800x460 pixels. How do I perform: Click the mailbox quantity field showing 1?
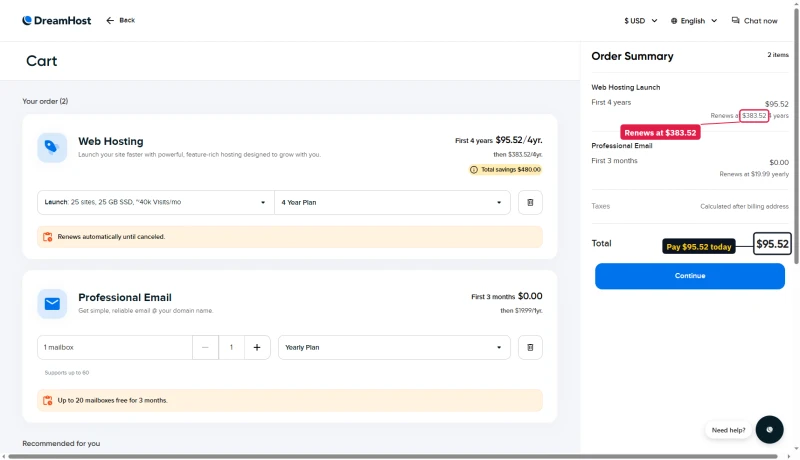click(x=231, y=347)
